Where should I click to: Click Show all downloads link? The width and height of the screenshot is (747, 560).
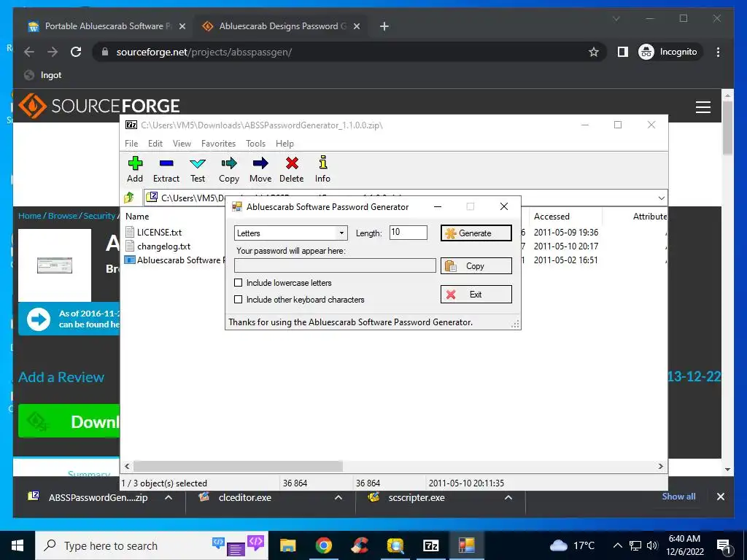pos(679,496)
